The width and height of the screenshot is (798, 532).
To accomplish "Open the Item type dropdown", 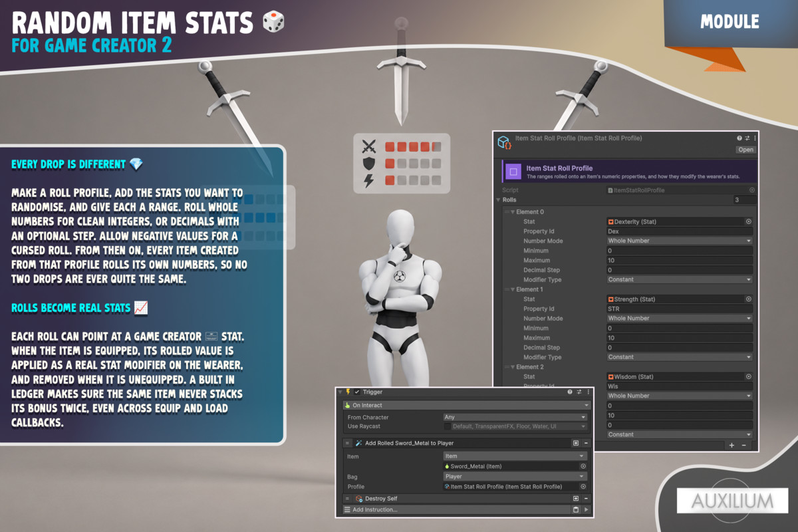I will click(x=515, y=456).
